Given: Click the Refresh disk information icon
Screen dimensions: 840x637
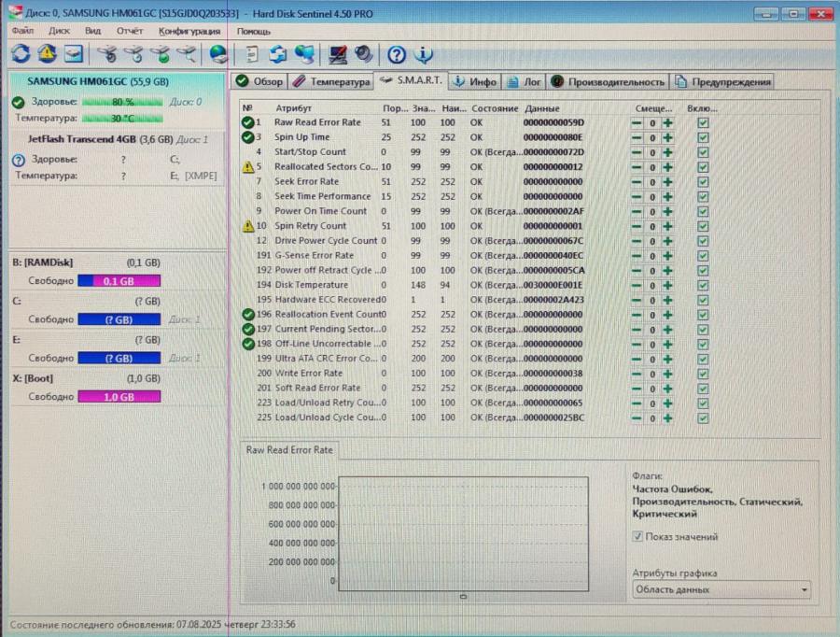Looking at the screenshot, I should coord(19,54).
